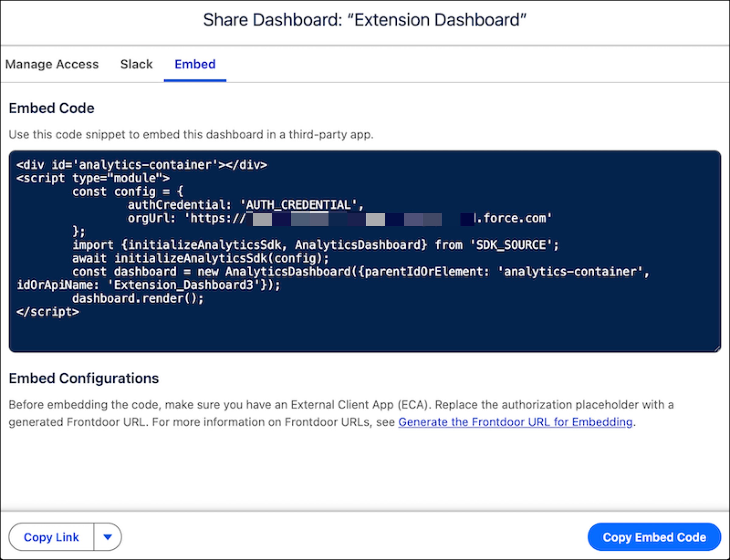Click the Embed Configurations heading
Screen dimensions: 730x560
click(x=84, y=378)
